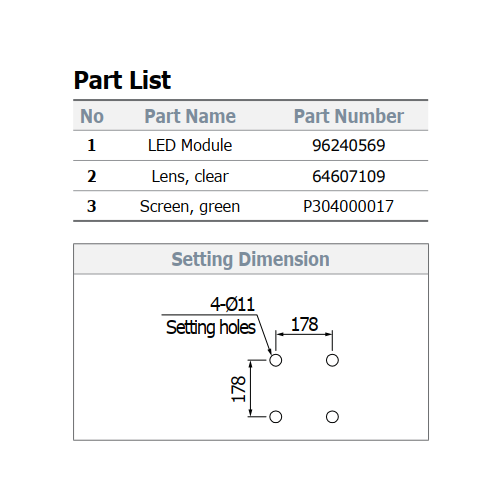Click the horizontal 178 dimension

pyautogui.click(x=305, y=324)
